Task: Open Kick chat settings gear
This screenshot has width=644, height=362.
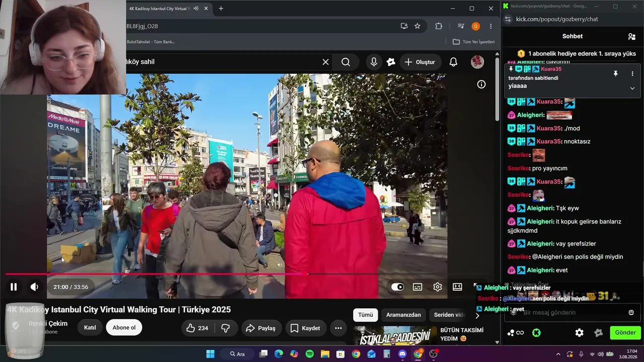Action: pos(580,333)
